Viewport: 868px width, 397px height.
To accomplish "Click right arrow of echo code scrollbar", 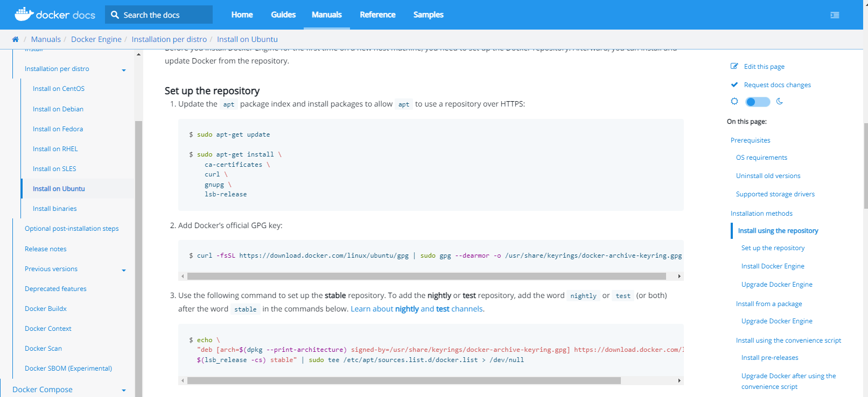I will click(x=679, y=380).
